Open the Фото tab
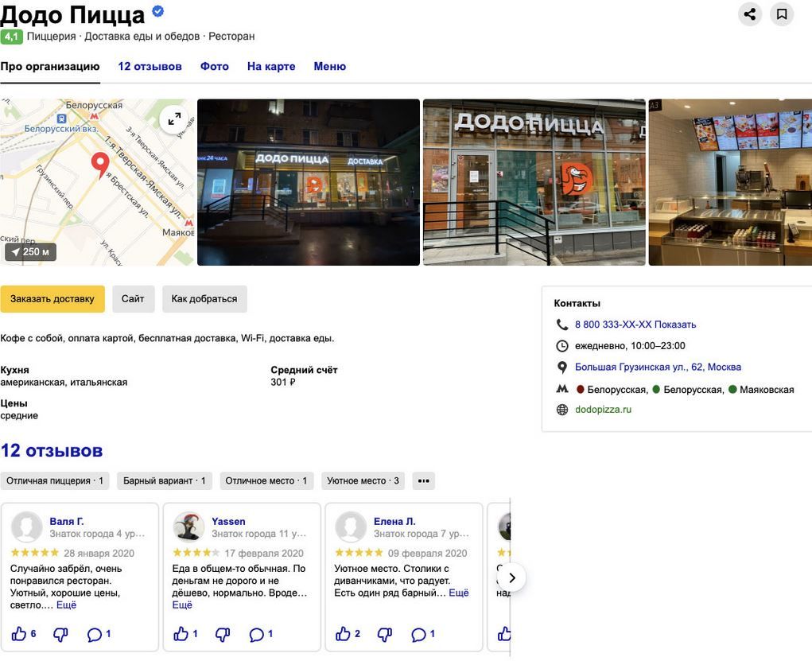The width and height of the screenshot is (812, 661). tap(214, 67)
